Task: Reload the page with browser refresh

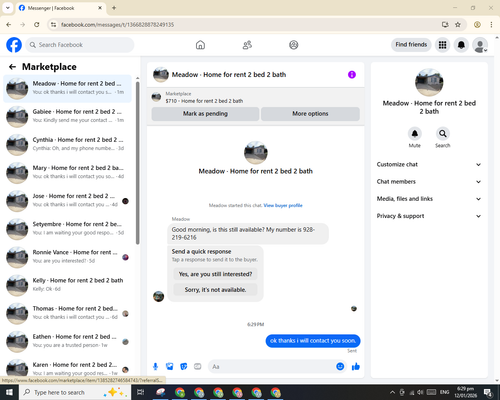Action: point(37,25)
